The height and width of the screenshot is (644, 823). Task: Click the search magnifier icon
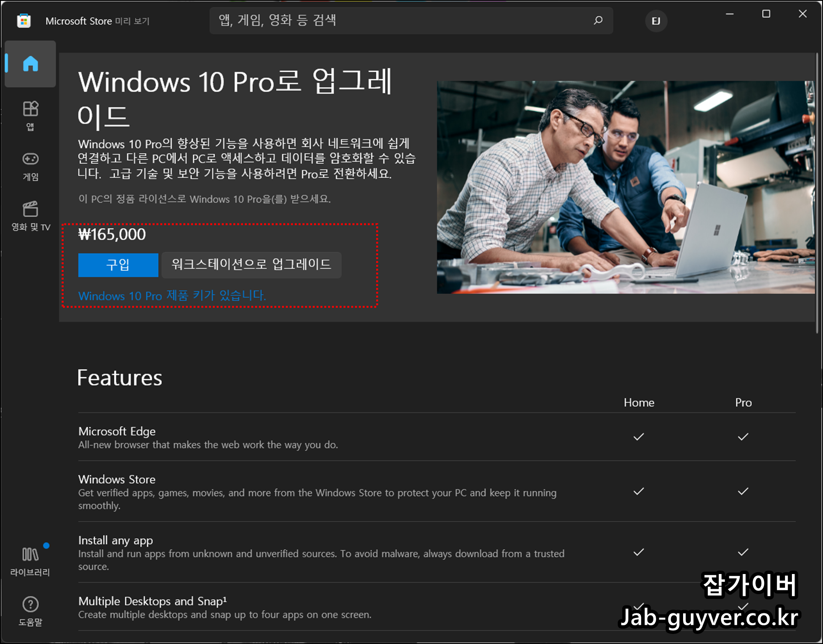pos(598,20)
